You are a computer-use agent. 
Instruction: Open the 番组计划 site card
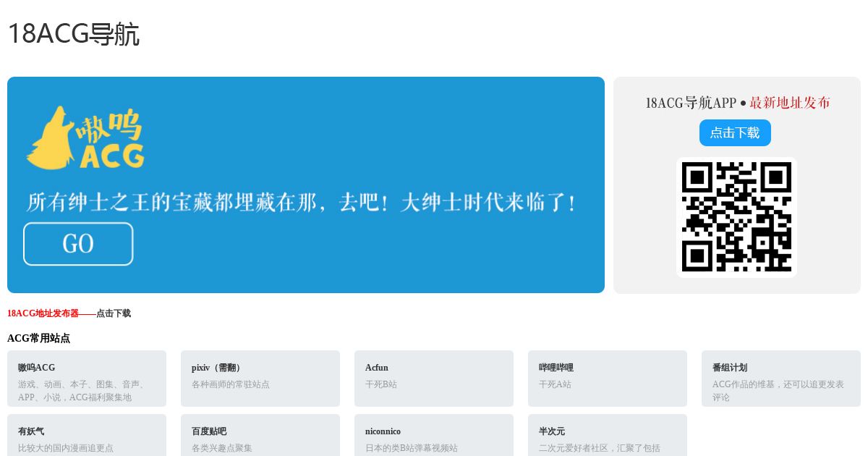coord(781,379)
